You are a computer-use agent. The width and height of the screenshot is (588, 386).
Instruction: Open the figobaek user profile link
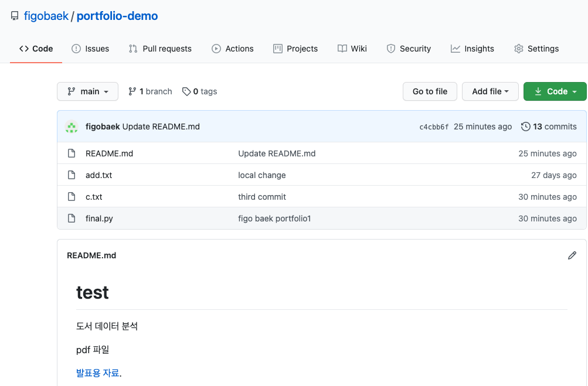click(46, 16)
